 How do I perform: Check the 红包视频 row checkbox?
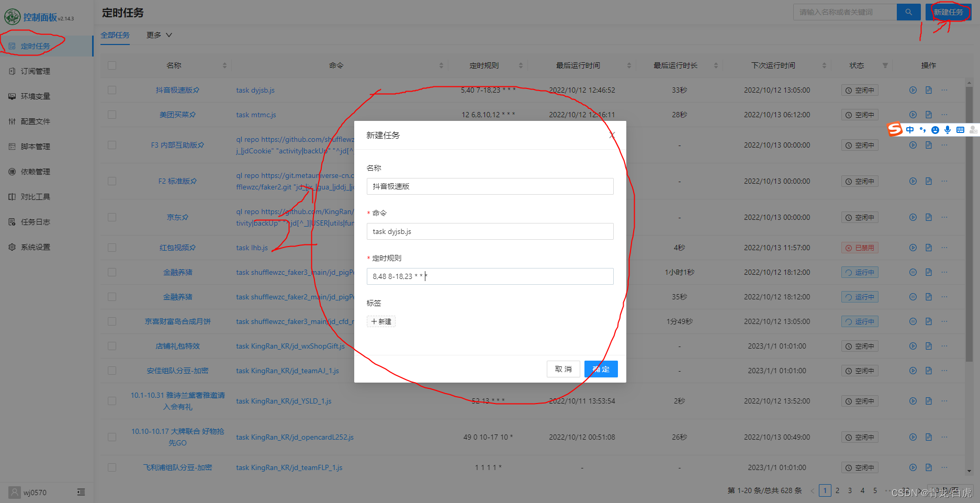[x=112, y=248]
